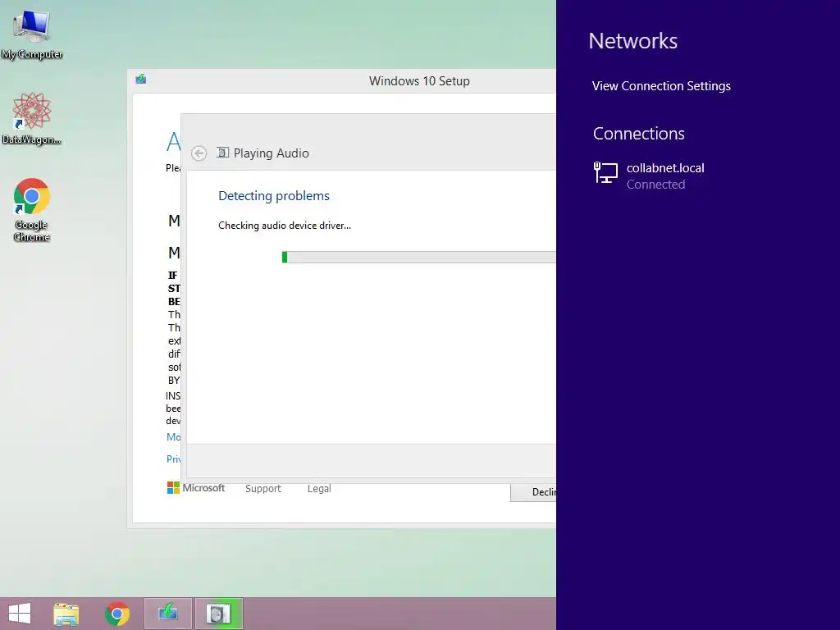Screen dimensions: 840x630
Task: Open View Connection Settings link
Action: pos(661,85)
